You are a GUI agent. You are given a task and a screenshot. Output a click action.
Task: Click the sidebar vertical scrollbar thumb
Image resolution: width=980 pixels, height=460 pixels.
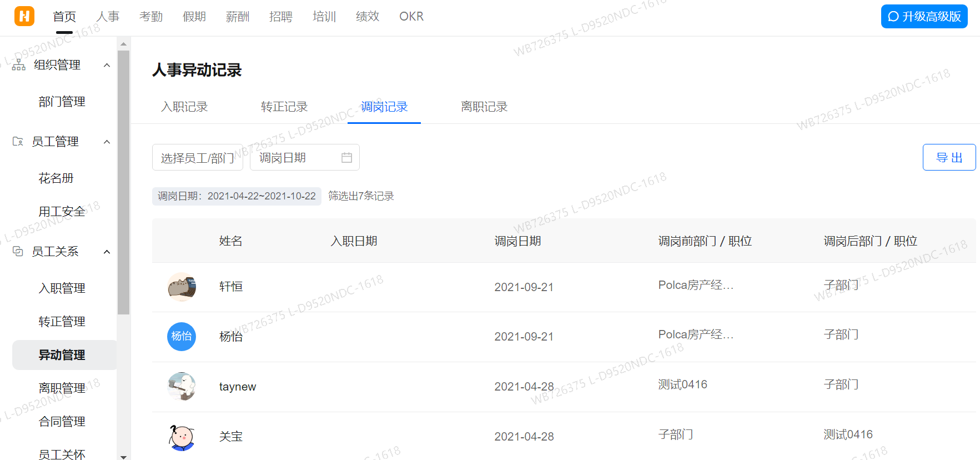pos(123,183)
